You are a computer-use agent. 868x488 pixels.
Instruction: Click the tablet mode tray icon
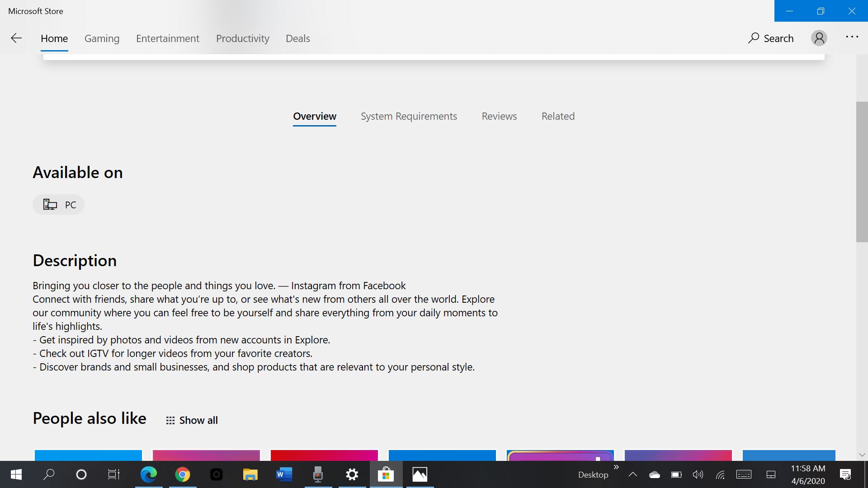(771, 474)
